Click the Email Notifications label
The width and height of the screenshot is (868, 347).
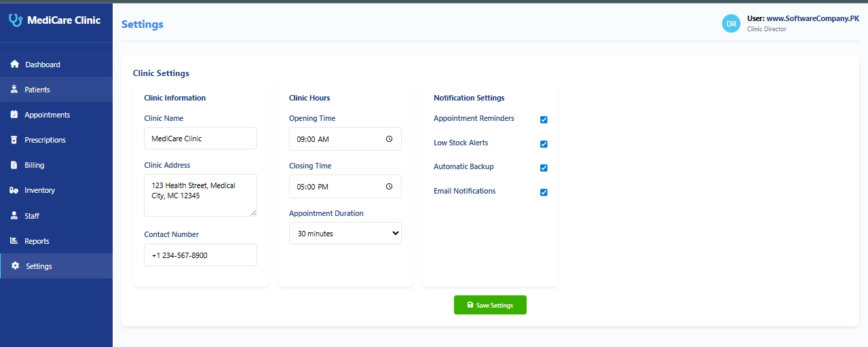(x=465, y=191)
